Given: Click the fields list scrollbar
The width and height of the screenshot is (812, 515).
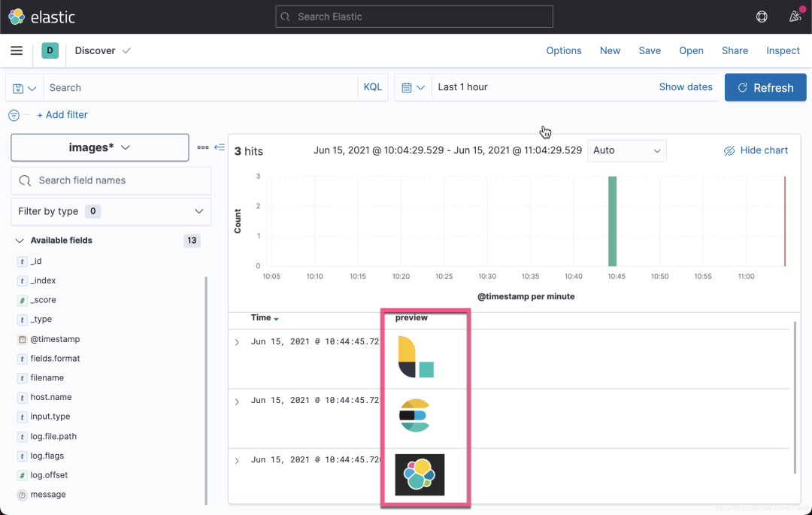Looking at the screenshot, I should (x=206, y=391).
